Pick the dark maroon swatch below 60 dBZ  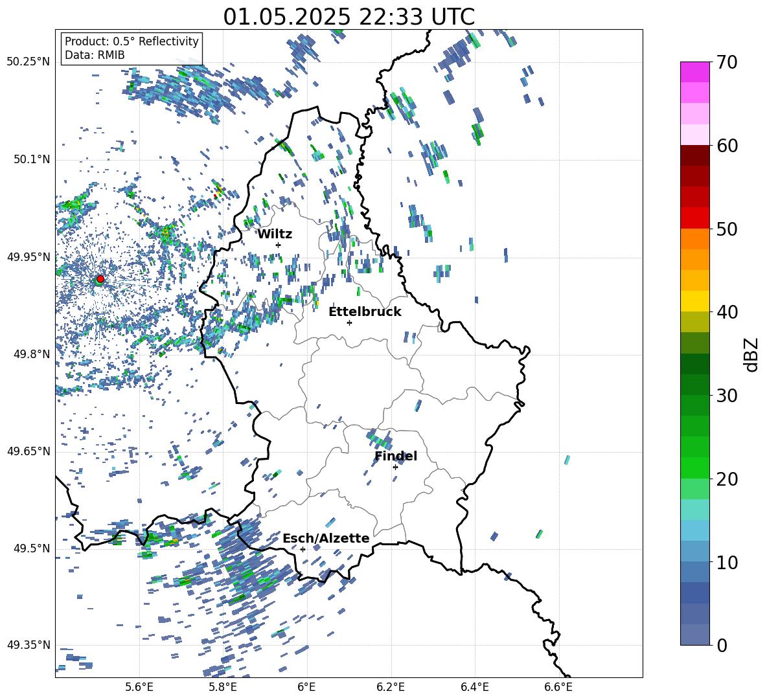coord(694,155)
